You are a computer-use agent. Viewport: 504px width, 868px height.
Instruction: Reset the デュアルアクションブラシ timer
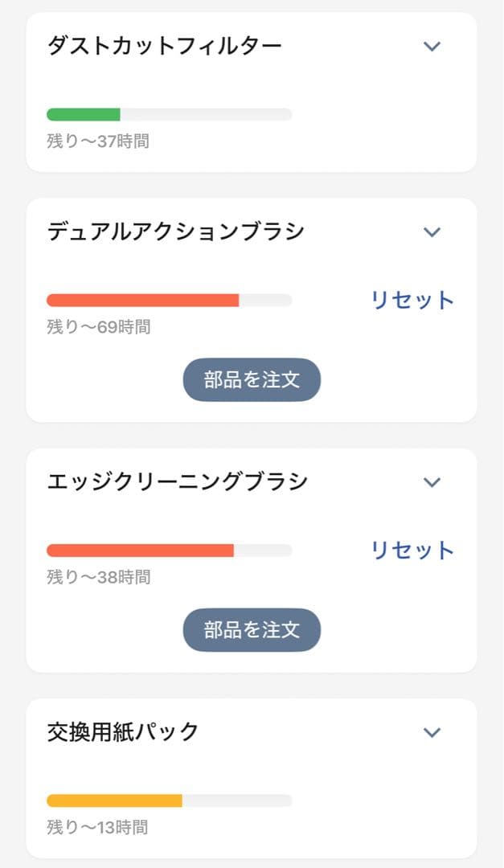pos(413,298)
